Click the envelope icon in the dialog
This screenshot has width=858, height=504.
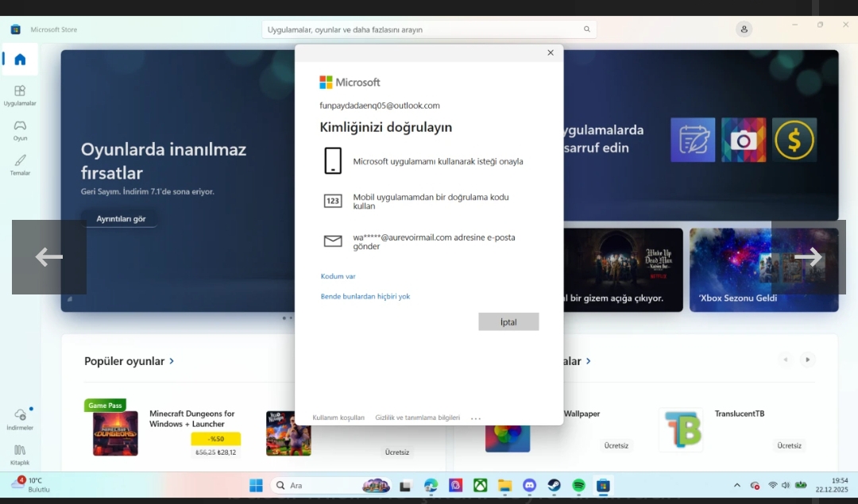coord(333,241)
